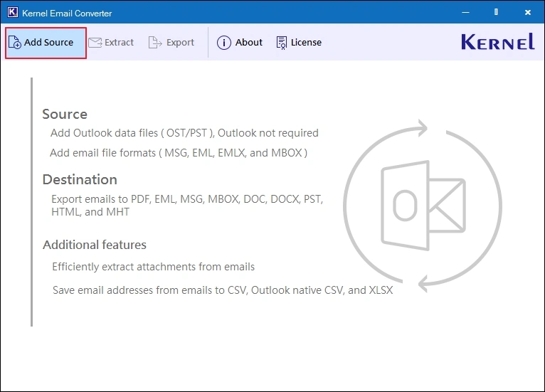The width and height of the screenshot is (545, 392).
Task: Open the License certificate icon
Action: pos(282,43)
